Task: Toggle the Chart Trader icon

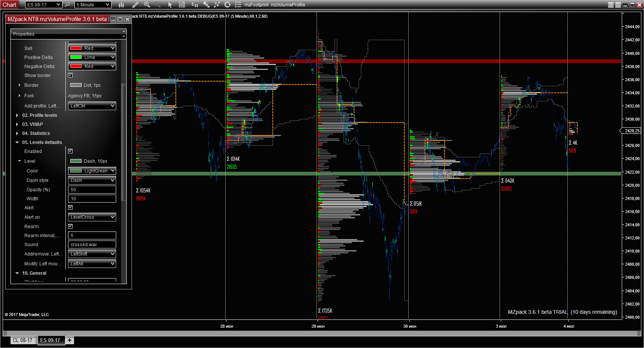Action: [x=194, y=5]
